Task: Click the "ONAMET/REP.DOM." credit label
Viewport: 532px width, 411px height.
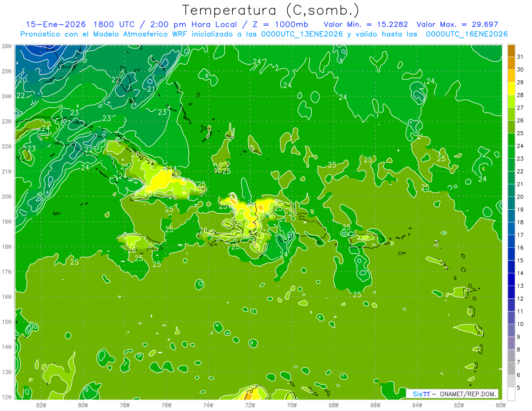Action: click(x=468, y=394)
